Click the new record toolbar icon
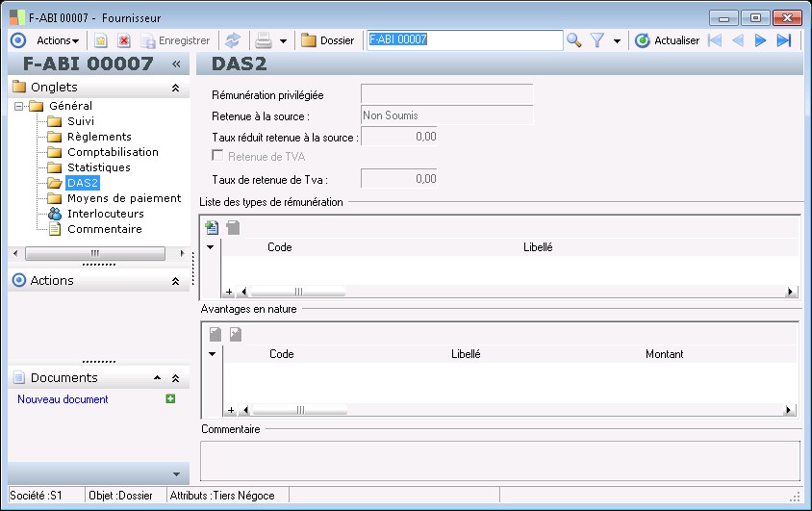Image resolution: width=812 pixels, height=511 pixels. [100, 40]
